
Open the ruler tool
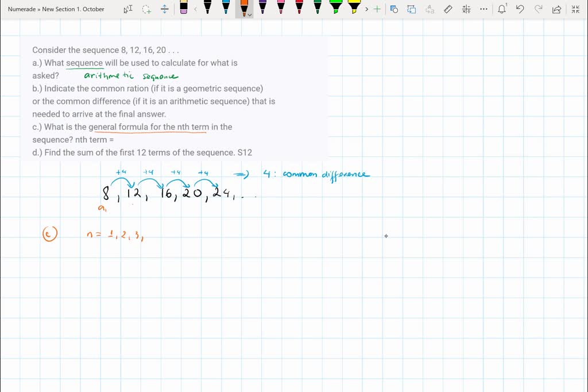(x=448, y=9)
